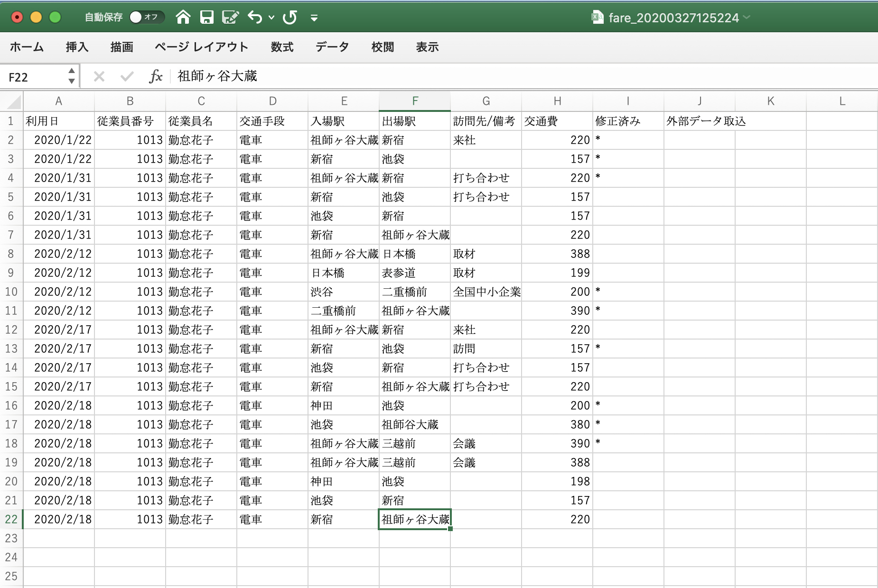Click the selected cell F22
The width and height of the screenshot is (878, 588).
click(415, 519)
